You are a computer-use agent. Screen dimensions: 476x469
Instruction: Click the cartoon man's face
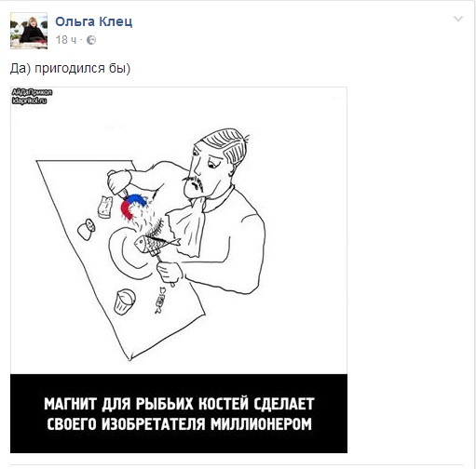tap(202, 172)
